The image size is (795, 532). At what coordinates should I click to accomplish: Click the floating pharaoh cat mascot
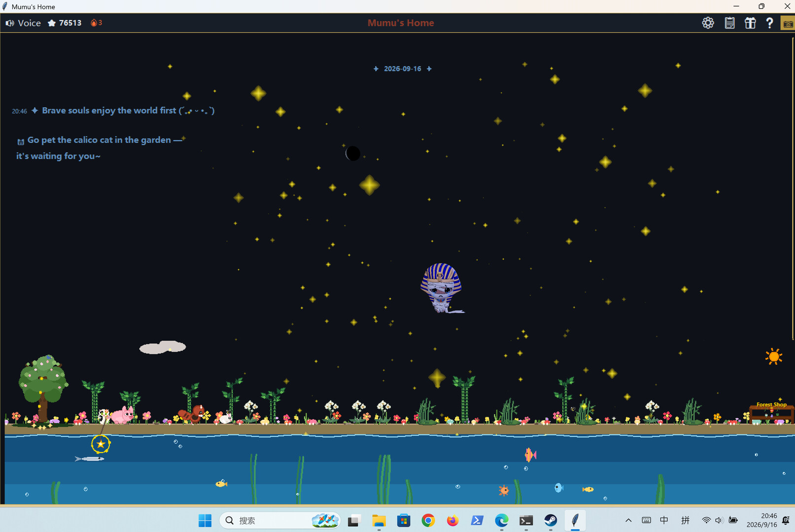[442, 288]
